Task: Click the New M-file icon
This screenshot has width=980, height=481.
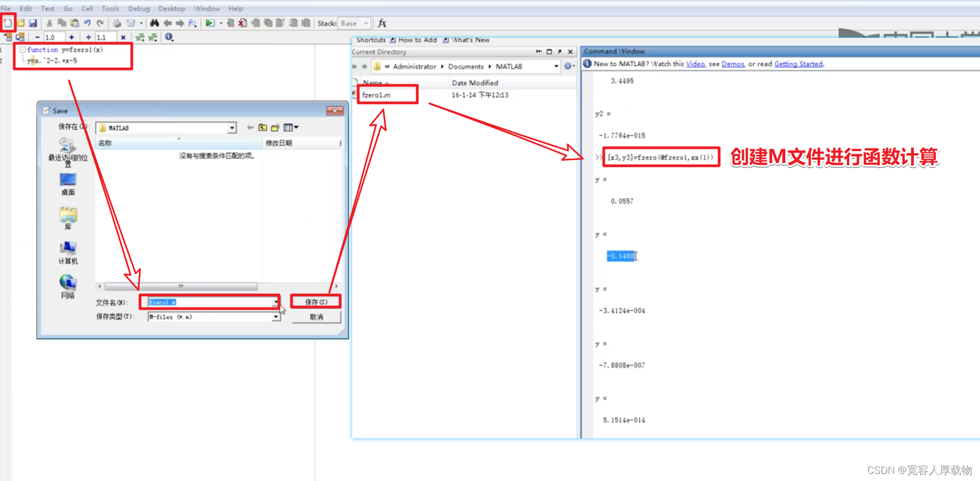Action: 8,23
